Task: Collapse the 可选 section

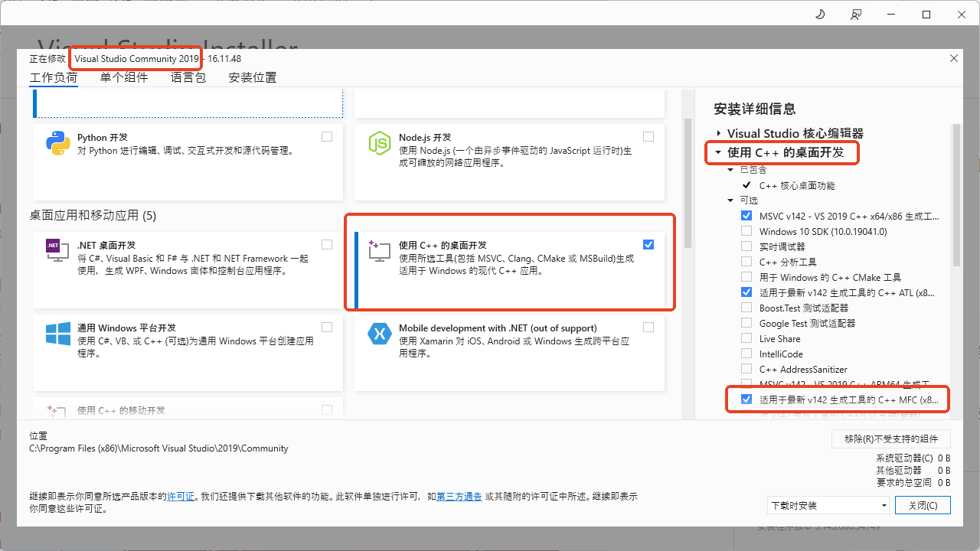Action: click(731, 201)
